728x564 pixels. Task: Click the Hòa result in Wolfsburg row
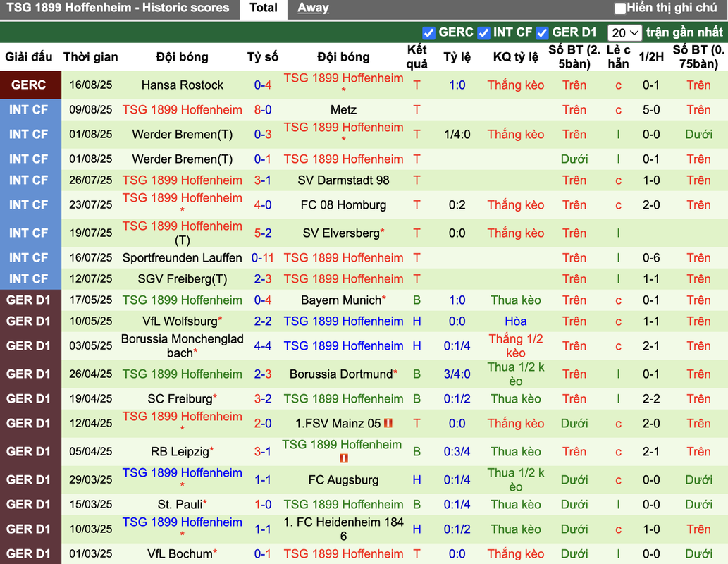point(516,321)
